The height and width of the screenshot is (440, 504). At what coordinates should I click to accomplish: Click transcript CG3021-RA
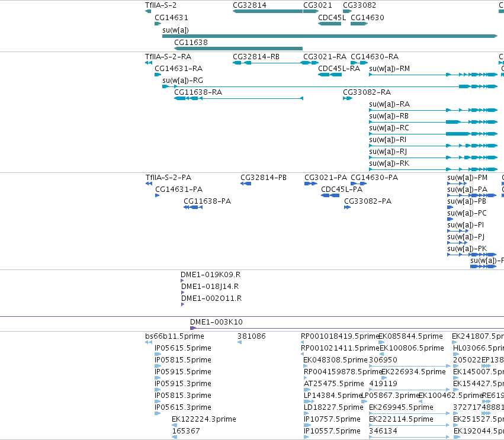(x=325, y=57)
